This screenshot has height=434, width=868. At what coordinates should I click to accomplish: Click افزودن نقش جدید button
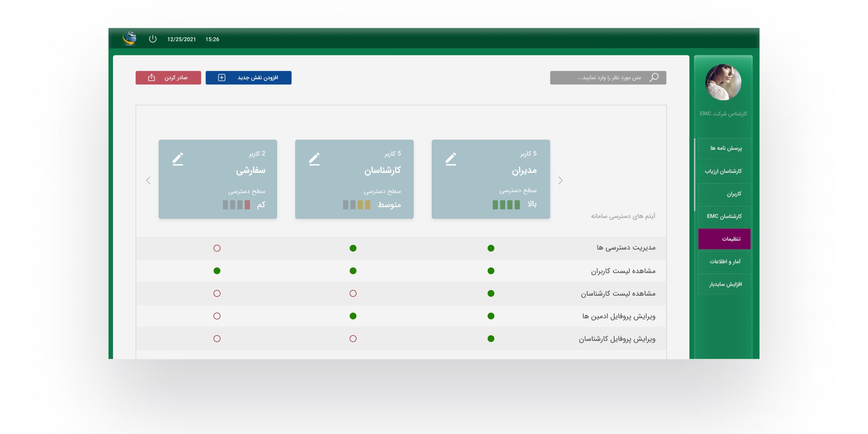(258, 78)
